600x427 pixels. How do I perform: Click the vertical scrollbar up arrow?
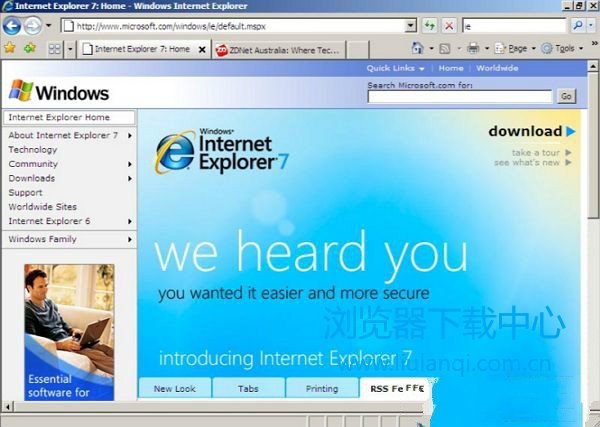pos(593,66)
